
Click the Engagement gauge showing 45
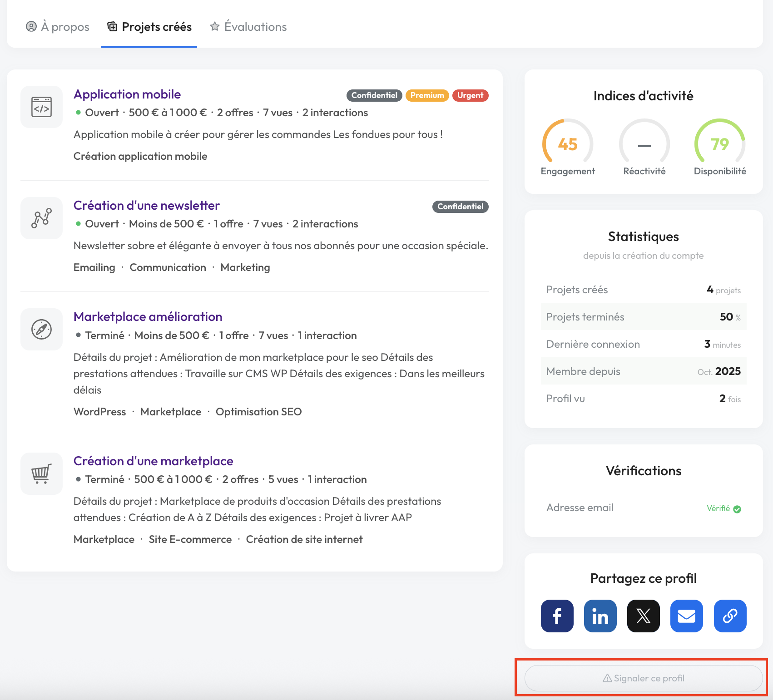click(x=567, y=144)
